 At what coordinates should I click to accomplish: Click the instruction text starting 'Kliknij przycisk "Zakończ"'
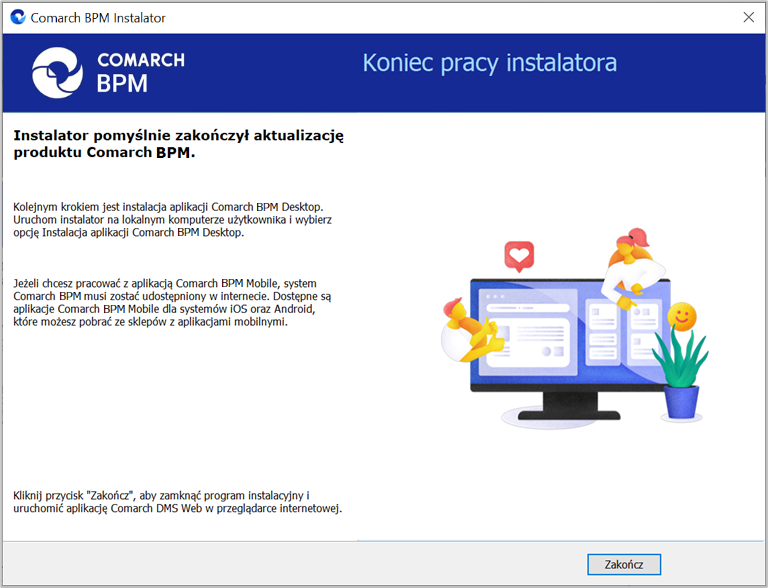tap(177, 502)
